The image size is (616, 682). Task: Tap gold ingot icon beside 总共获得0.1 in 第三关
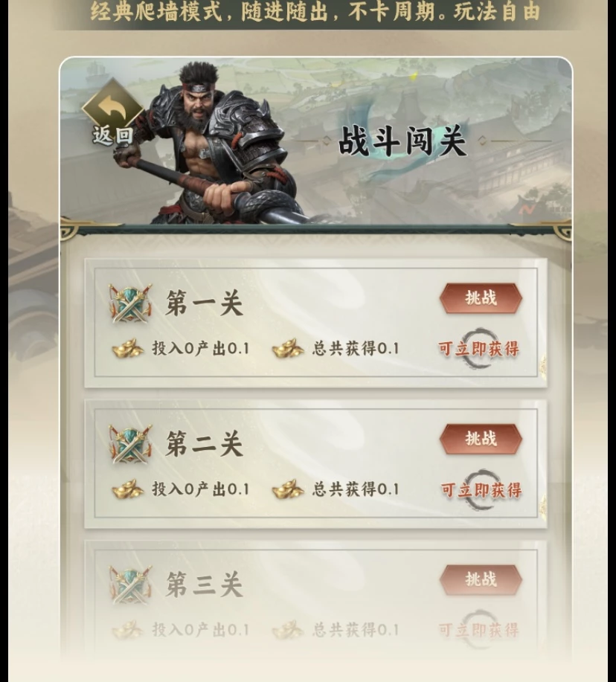tap(288, 630)
